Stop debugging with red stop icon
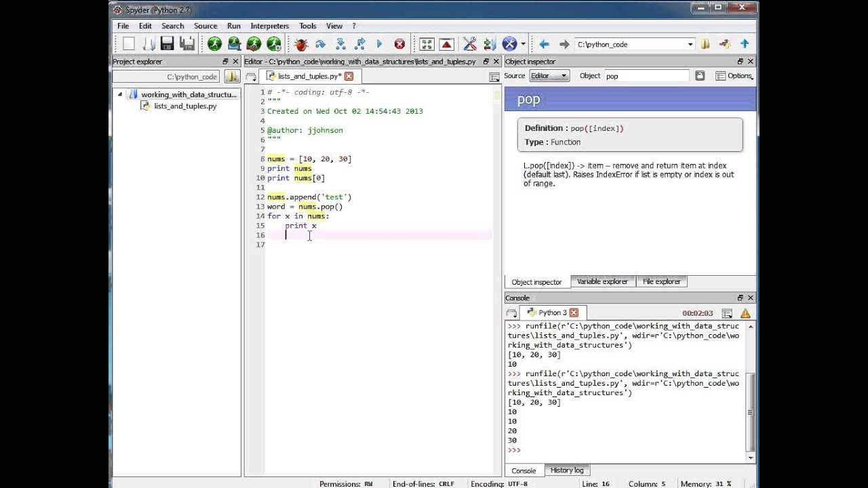Screen dimensions: 868x488 (x=399, y=44)
